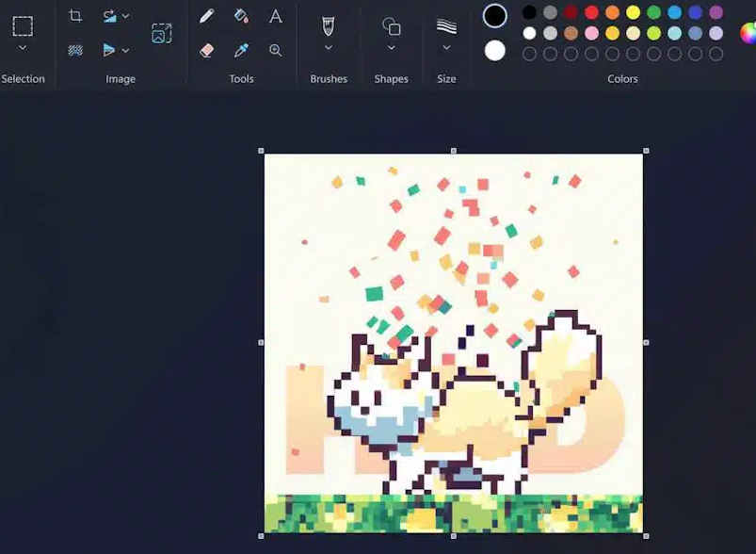Click the canvas bottom-left corner handle
756x554 pixels.
[x=262, y=536]
